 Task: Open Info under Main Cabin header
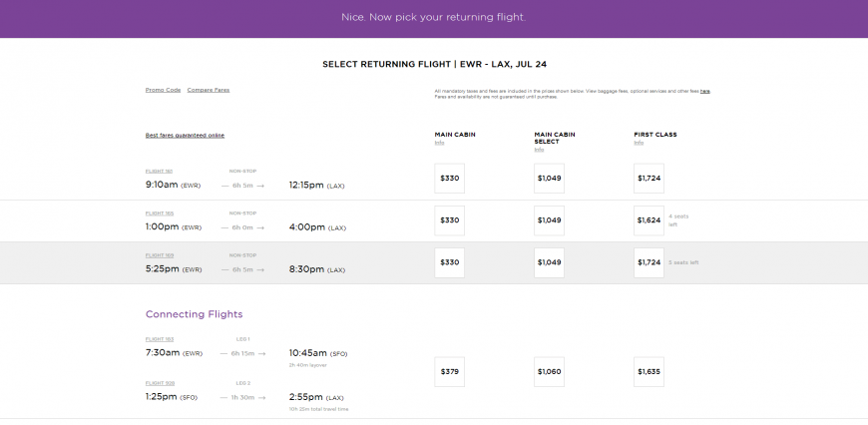(439, 143)
